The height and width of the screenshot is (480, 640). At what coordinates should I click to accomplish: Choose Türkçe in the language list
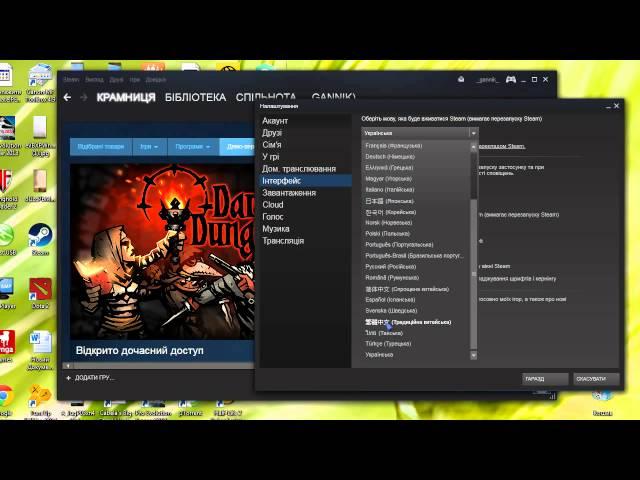pos(416,344)
